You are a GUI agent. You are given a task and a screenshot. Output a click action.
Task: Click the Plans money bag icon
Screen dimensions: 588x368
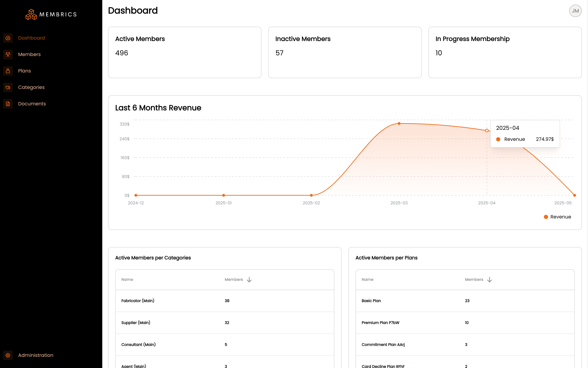click(8, 71)
